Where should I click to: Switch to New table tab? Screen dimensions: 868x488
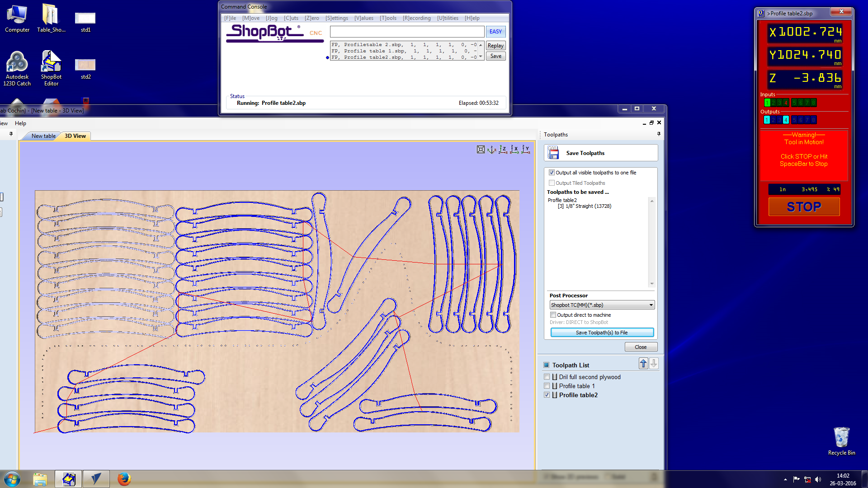tap(43, 136)
